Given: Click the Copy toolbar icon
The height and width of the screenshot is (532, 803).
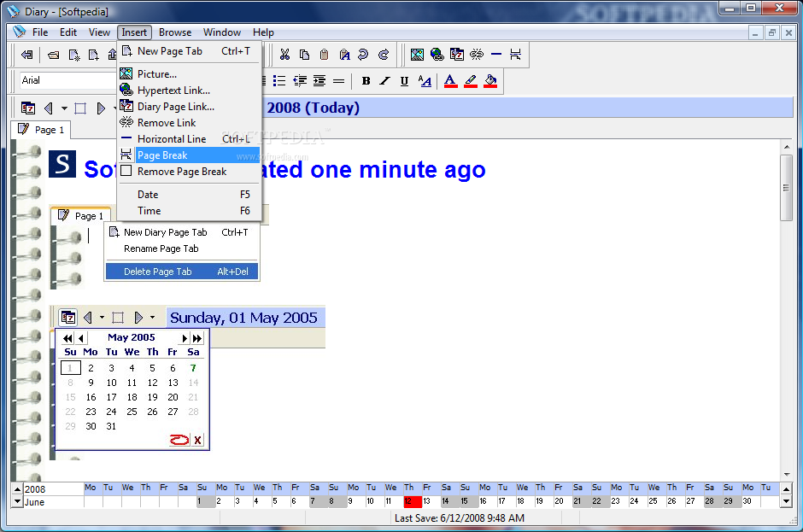Looking at the screenshot, I should pyautogui.click(x=305, y=55).
